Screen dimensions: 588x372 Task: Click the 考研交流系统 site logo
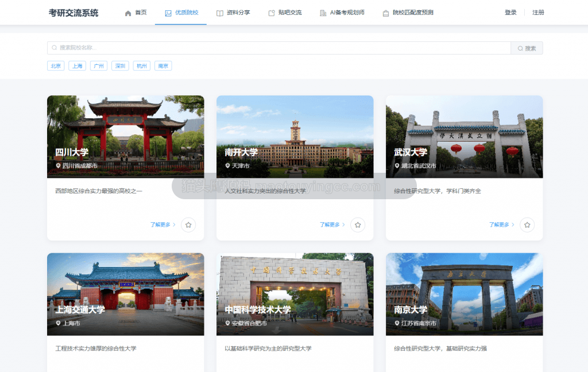[73, 13]
